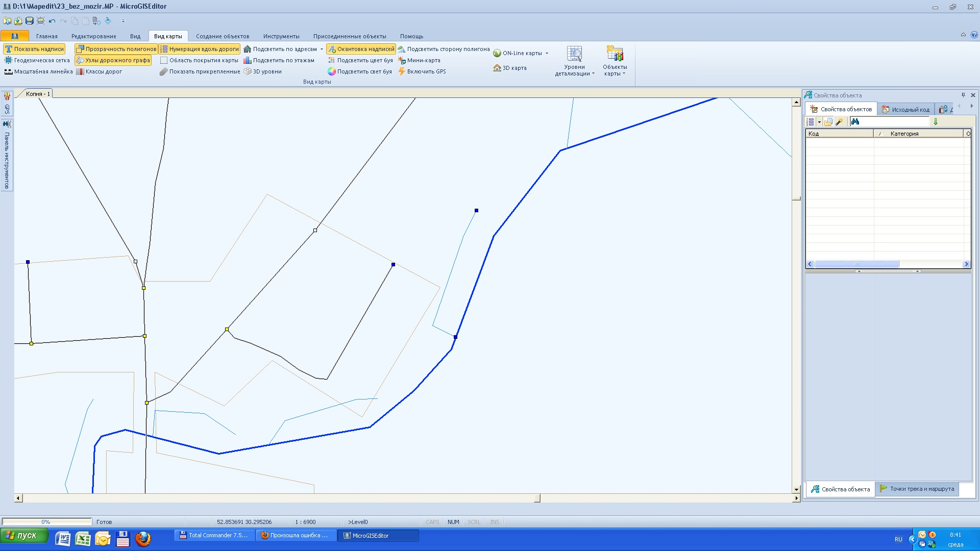Switch to the Инструменты ribbon tab
The image size is (980, 551).
point(281,36)
